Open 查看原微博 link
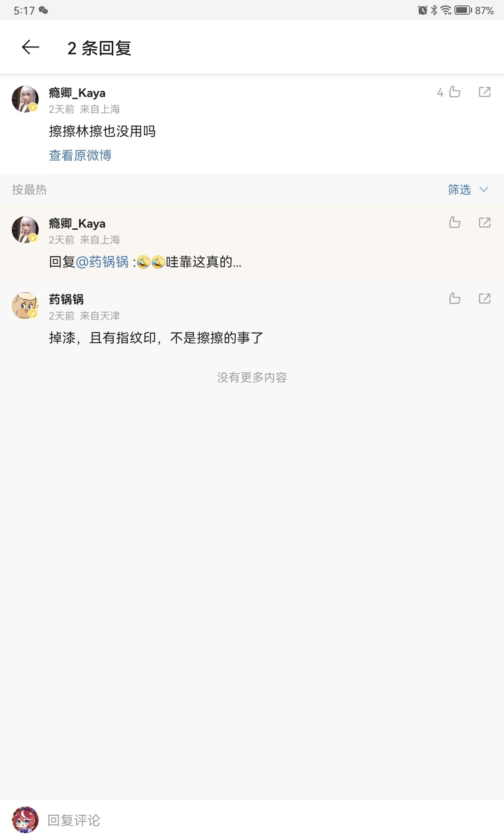 point(80,155)
